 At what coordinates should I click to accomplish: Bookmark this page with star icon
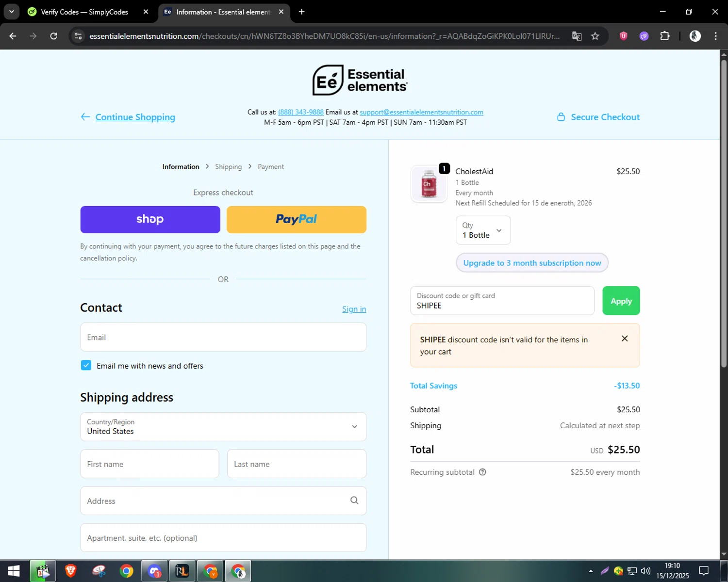pyautogui.click(x=595, y=36)
